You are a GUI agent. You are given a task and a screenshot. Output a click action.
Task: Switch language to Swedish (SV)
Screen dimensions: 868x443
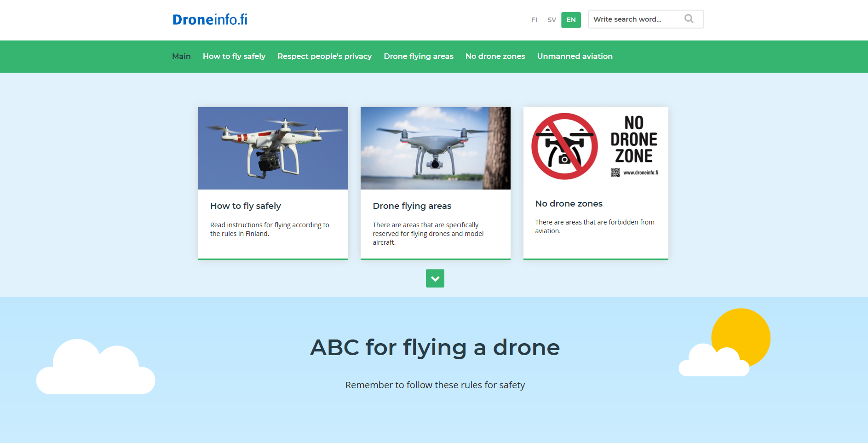[552, 20]
